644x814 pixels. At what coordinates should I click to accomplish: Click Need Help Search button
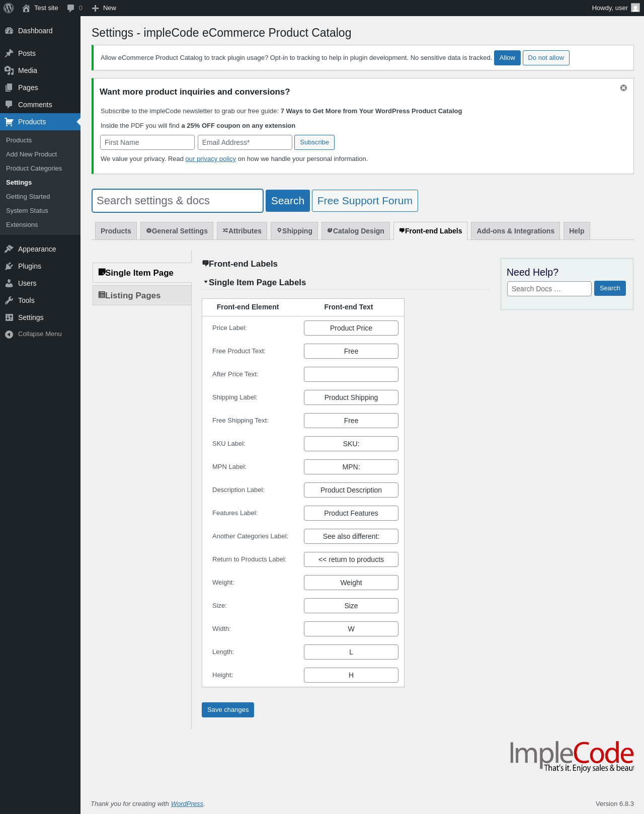610,288
